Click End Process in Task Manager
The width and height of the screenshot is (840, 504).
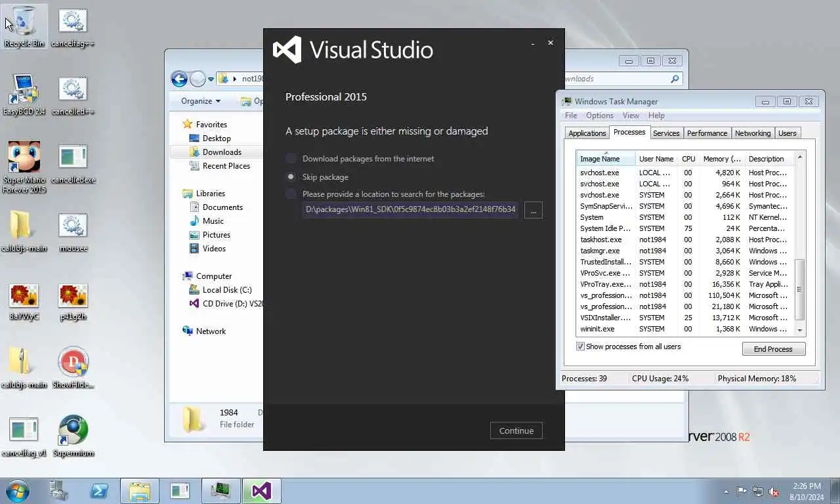pyautogui.click(x=773, y=349)
